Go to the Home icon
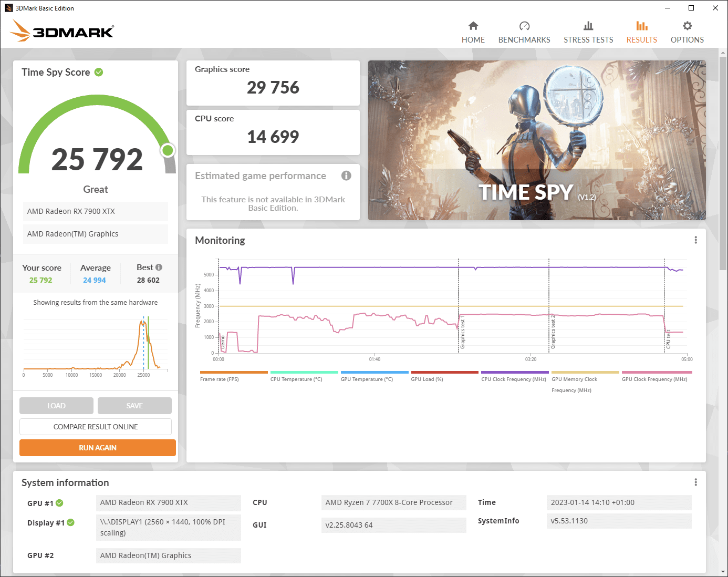 click(x=473, y=26)
